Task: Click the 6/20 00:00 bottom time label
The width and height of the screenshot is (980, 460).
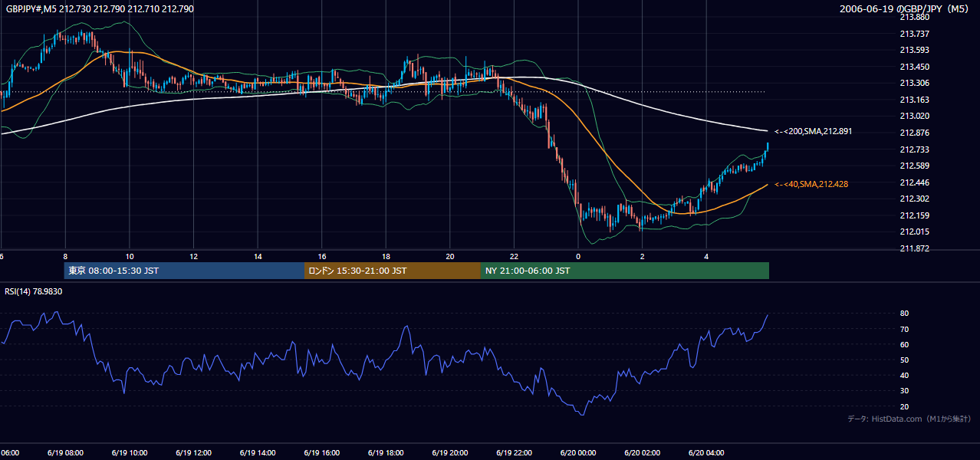Action: [x=577, y=452]
